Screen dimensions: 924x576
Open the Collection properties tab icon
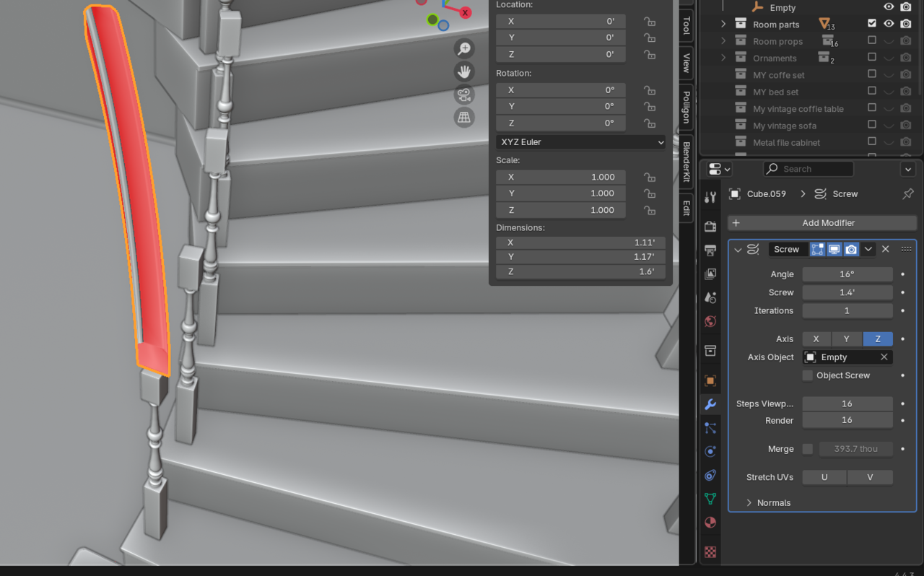(710, 351)
